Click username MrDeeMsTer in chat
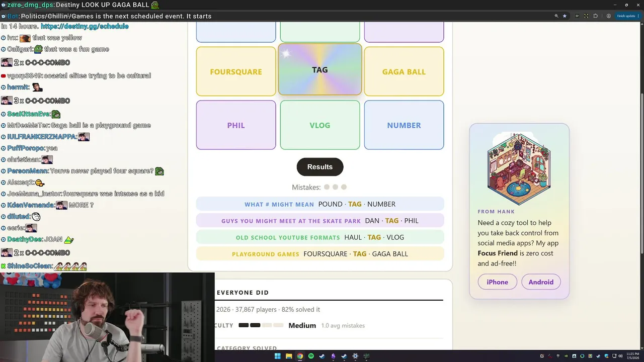 (x=28, y=126)
